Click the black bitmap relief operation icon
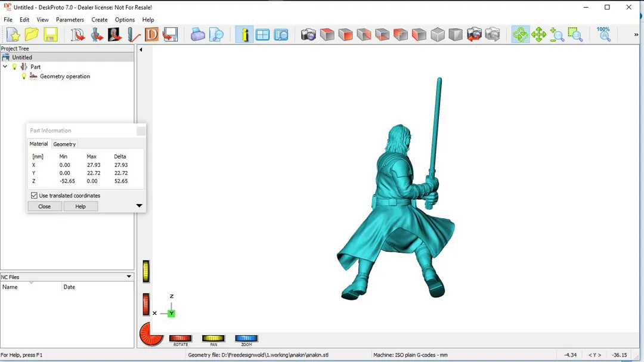 pos(114,35)
